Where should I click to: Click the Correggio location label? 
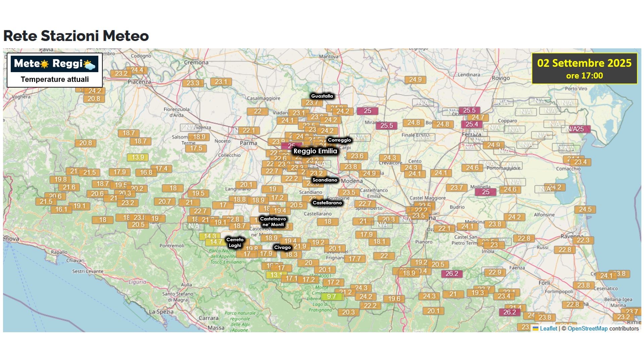point(339,140)
